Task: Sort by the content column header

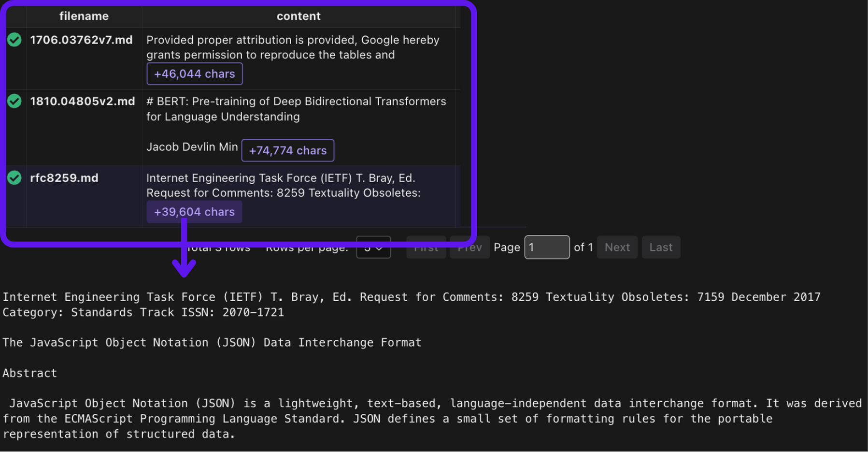Action: pos(298,16)
